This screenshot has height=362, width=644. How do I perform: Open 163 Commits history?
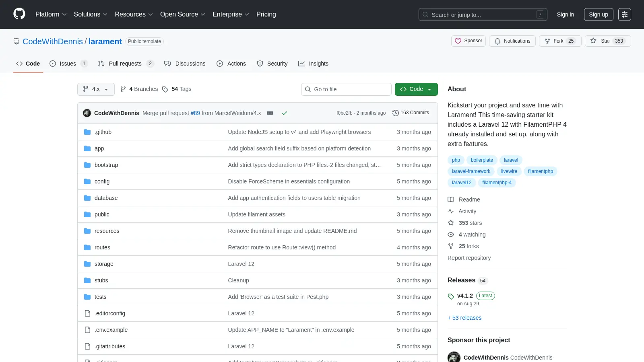tap(411, 113)
